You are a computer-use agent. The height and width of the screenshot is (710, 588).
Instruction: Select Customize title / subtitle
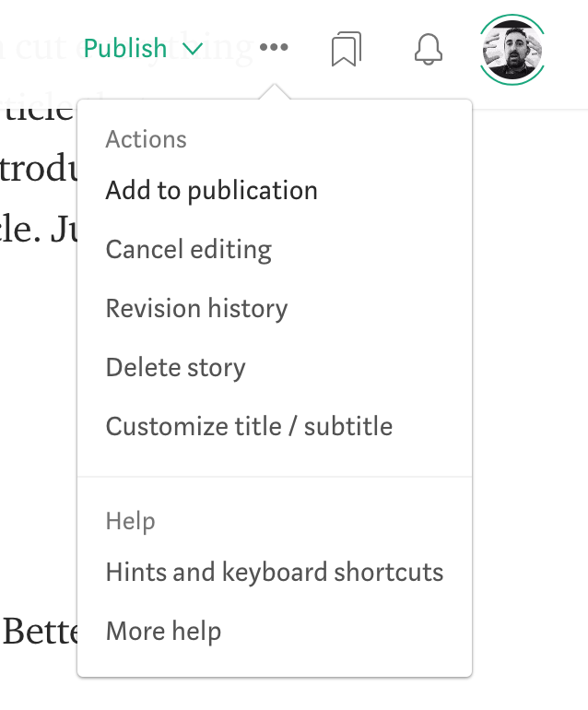[x=249, y=427]
